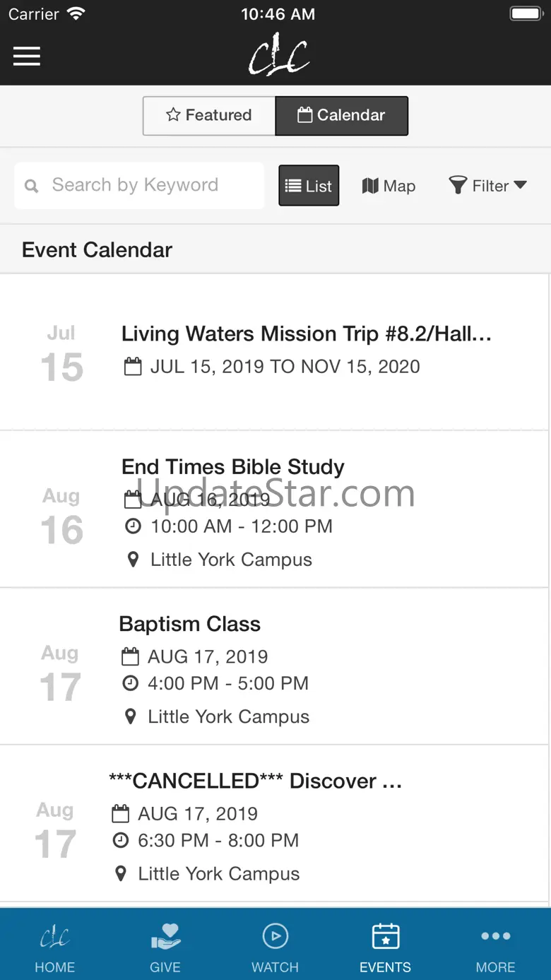Open Living Waters Mission Trip event

click(x=306, y=334)
